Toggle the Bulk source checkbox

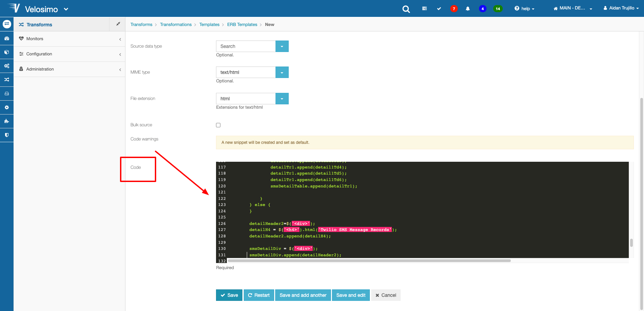pyautogui.click(x=218, y=125)
